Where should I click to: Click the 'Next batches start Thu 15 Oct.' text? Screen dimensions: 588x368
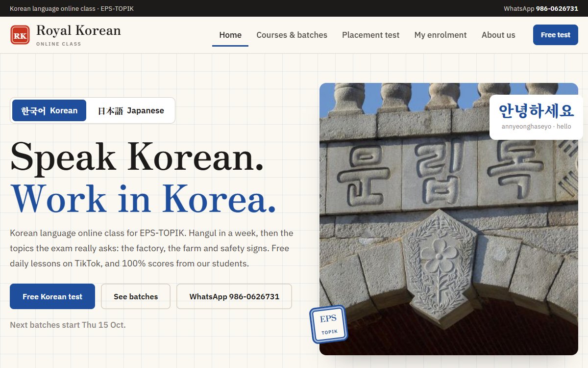(x=68, y=325)
